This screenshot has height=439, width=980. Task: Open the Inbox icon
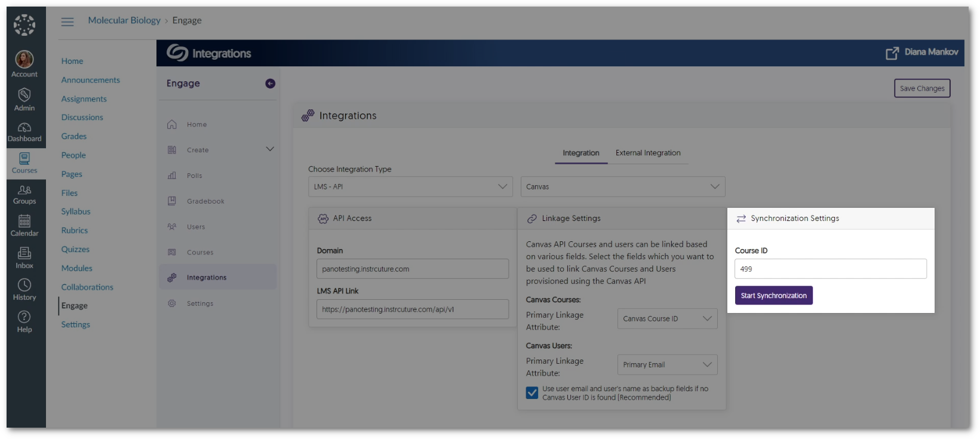[24, 254]
